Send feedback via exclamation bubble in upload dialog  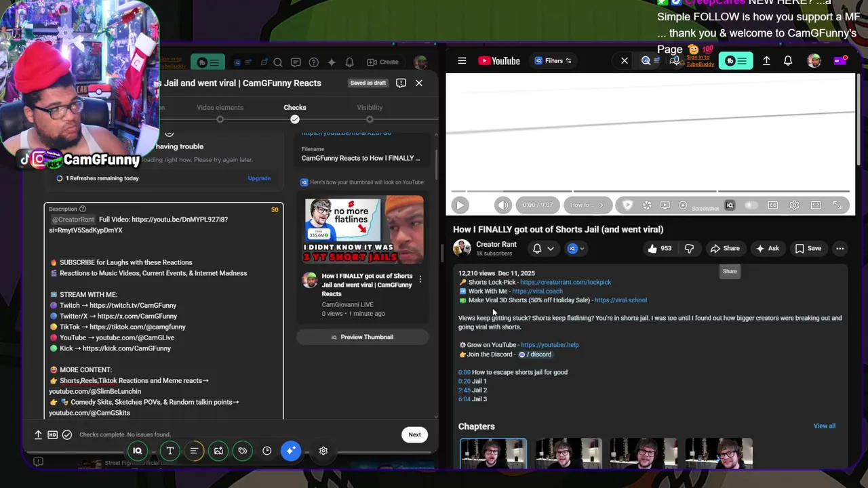401,83
